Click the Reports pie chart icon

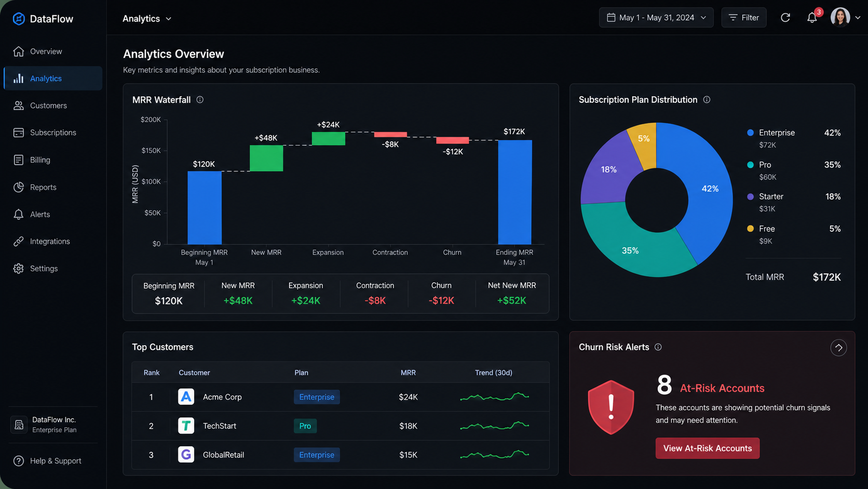19,187
